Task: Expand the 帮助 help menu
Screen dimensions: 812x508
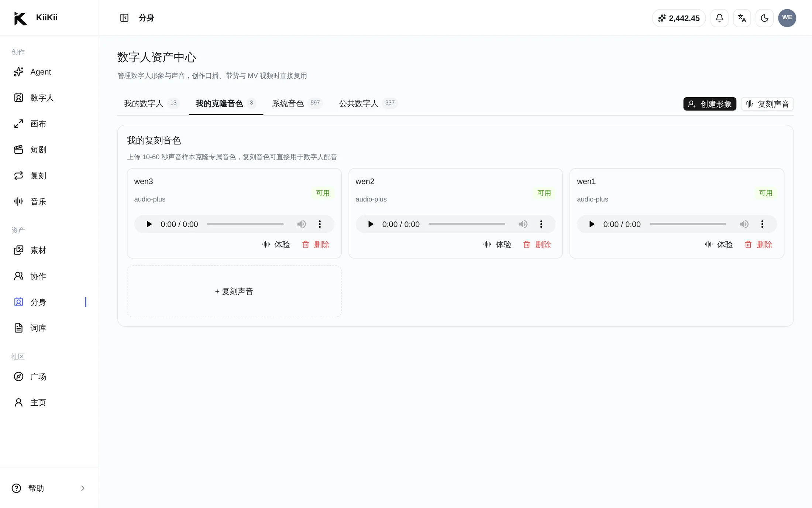Action: point(49,488)
